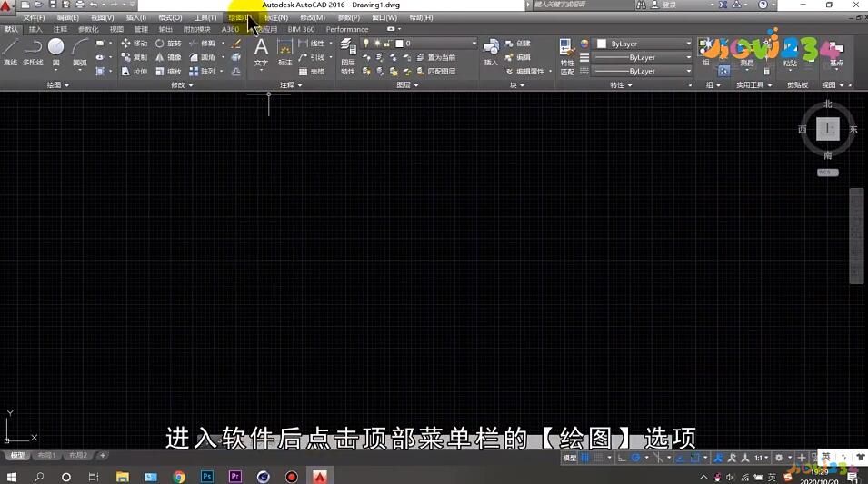
Task: Click the AutoCAD application menu logo
Action: point(6,6)
